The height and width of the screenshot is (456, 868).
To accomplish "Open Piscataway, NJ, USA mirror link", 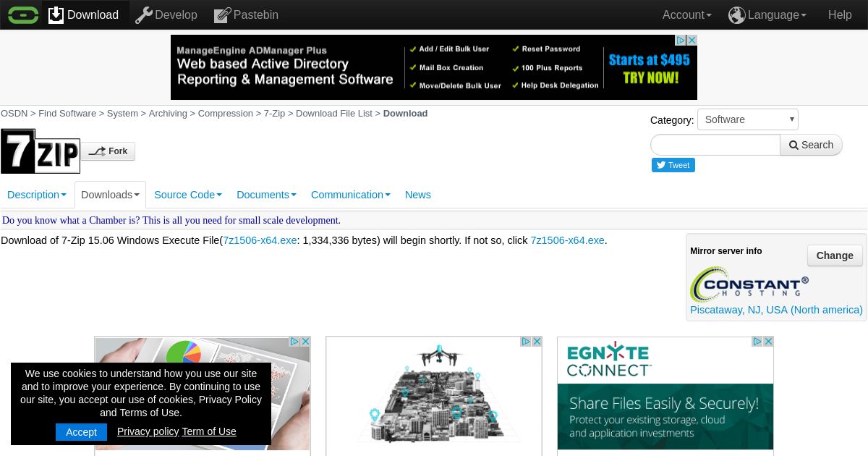I will pyautogui.click(x=776, y=310).
